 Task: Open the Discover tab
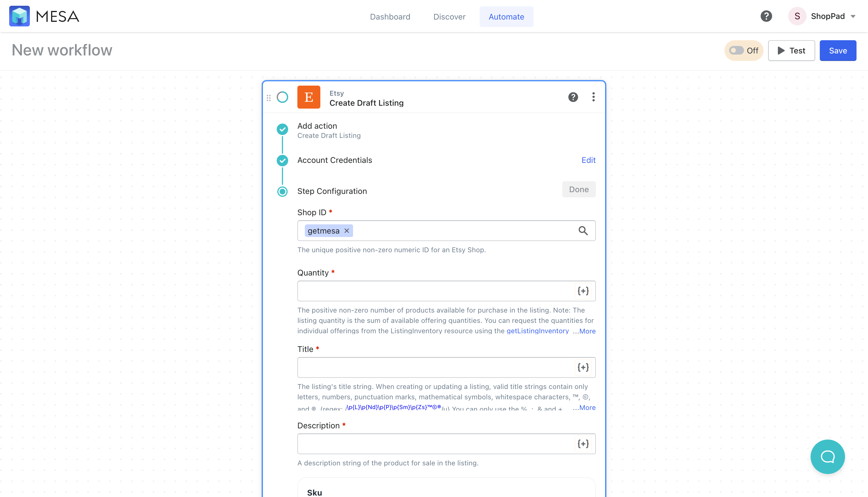pyautogui.click(x=449, y=16)
